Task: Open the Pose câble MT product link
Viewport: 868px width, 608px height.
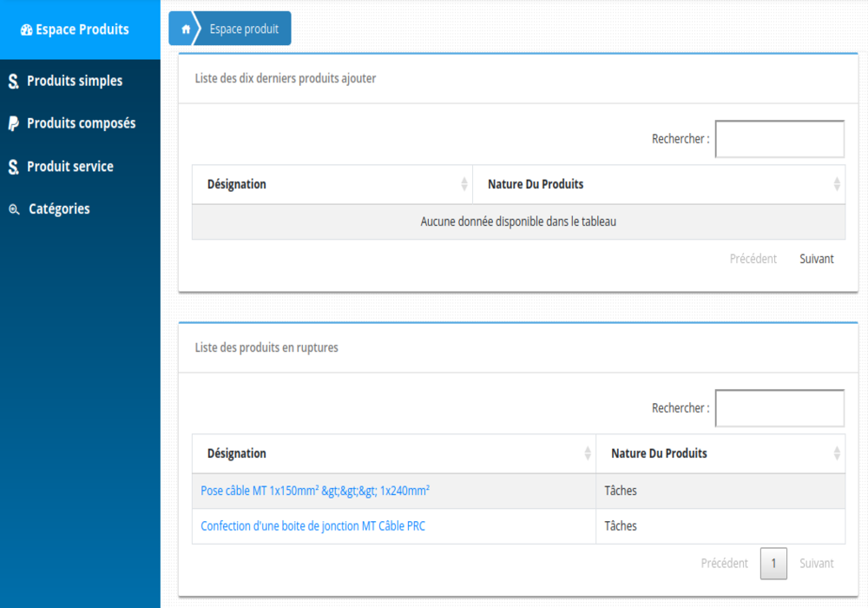Action: coord(315,491)
